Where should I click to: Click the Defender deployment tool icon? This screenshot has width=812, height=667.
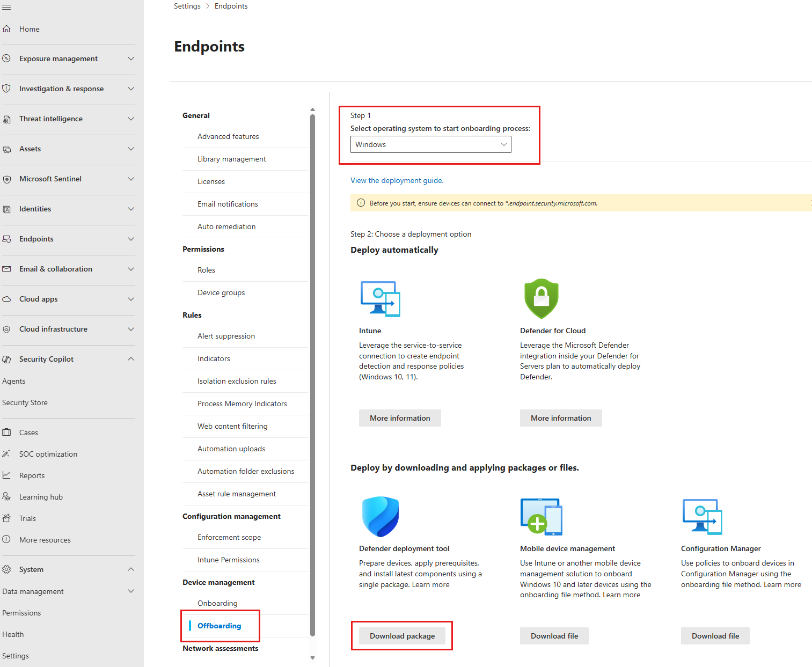[381, 516]
